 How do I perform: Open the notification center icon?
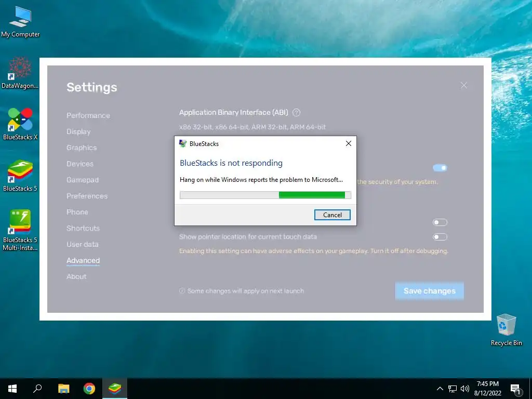515,390
